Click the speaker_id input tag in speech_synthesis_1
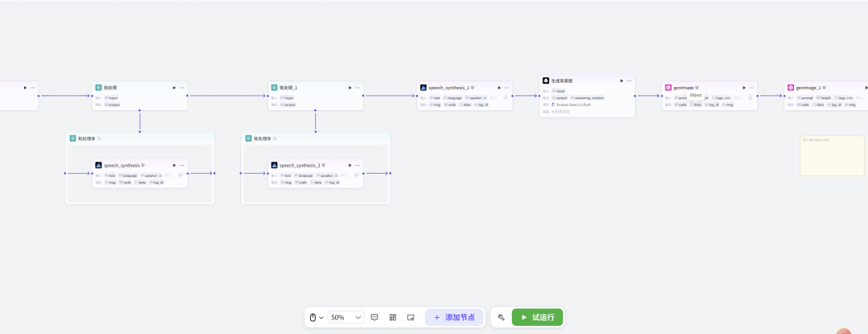Screen dimensions: 868x334 coord(477,97)
